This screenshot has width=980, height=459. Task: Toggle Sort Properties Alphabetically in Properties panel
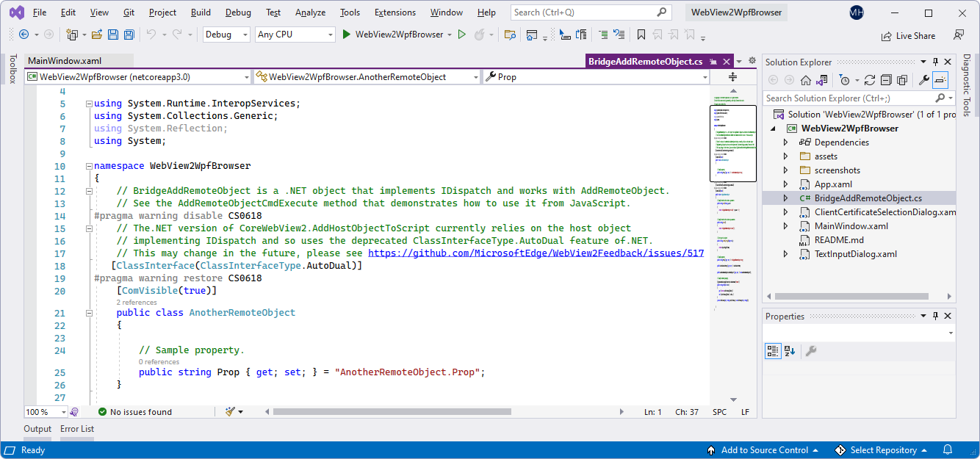[x=788, y=350]
